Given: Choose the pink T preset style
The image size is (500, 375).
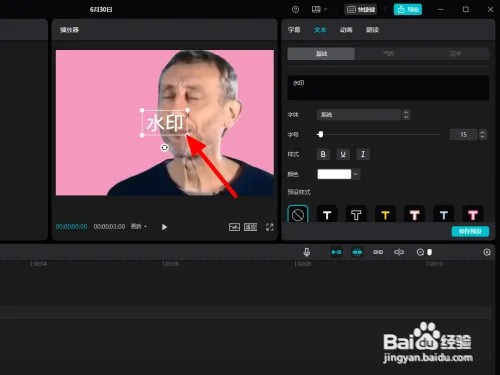Looking at the screenshot, I should pos(473,215).
